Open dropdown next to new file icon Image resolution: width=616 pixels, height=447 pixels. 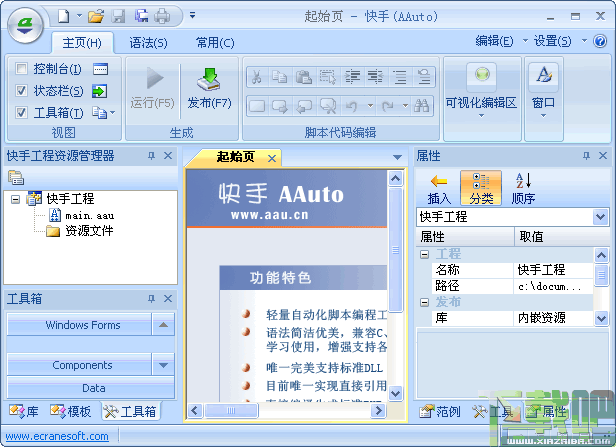(x=79, y=16)
